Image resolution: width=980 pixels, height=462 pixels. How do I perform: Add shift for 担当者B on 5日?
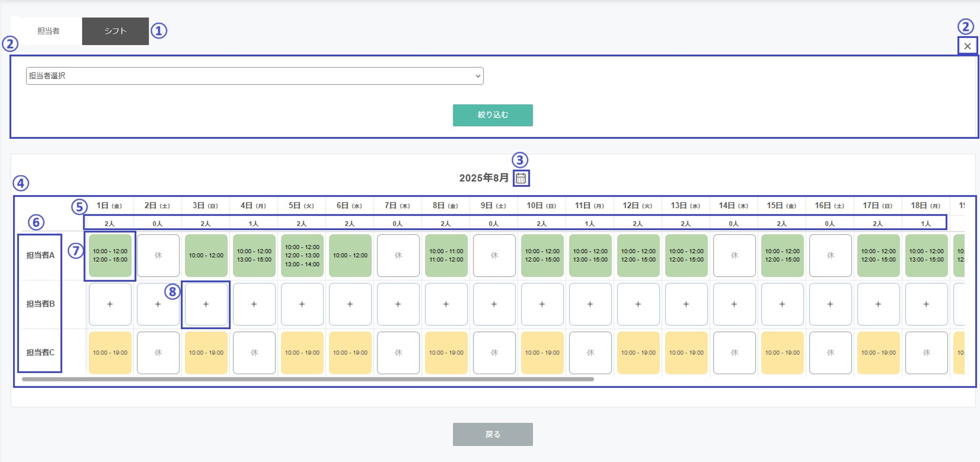pos(302,304)
